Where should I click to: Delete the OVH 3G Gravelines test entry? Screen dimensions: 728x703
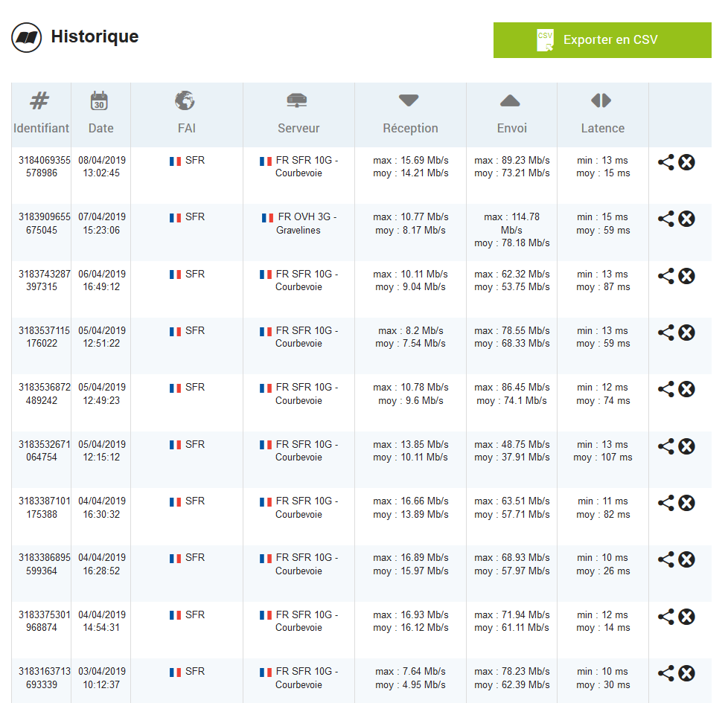coord(687,219)
